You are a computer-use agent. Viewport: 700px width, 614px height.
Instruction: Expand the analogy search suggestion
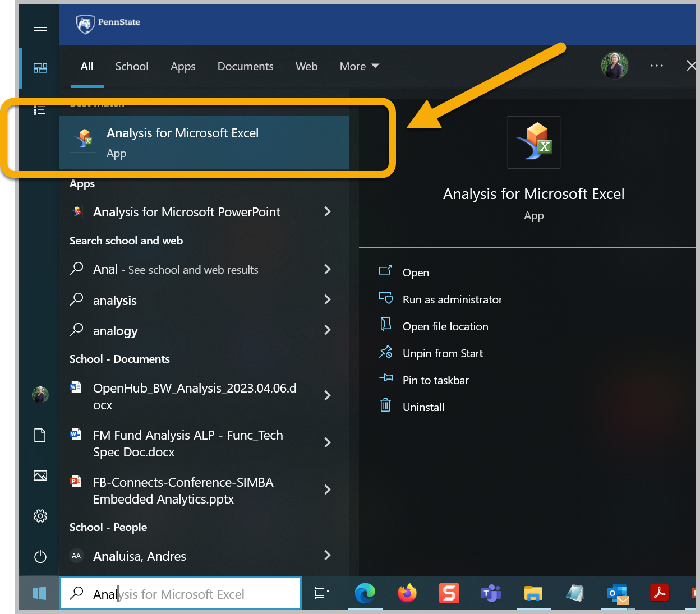coord(328,330)
